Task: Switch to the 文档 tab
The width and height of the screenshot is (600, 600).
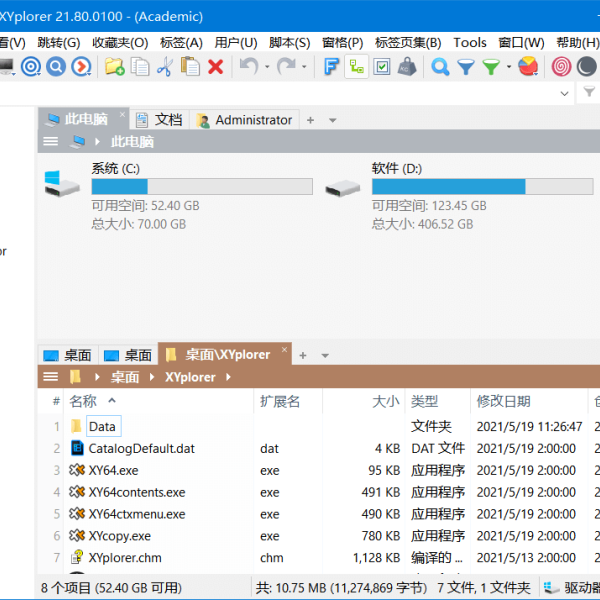Action: click(159, 120)
